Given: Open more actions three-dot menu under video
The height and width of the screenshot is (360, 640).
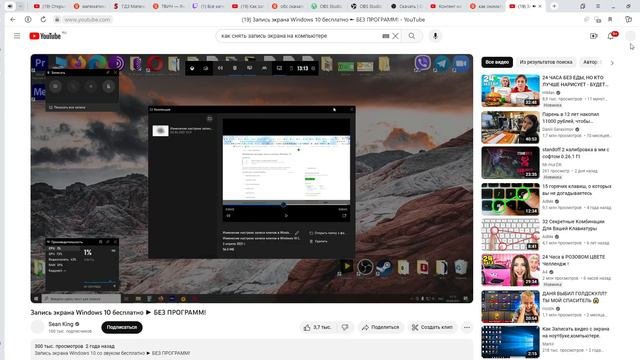Looking at the screenshot, I should click(x=467, y=327).
